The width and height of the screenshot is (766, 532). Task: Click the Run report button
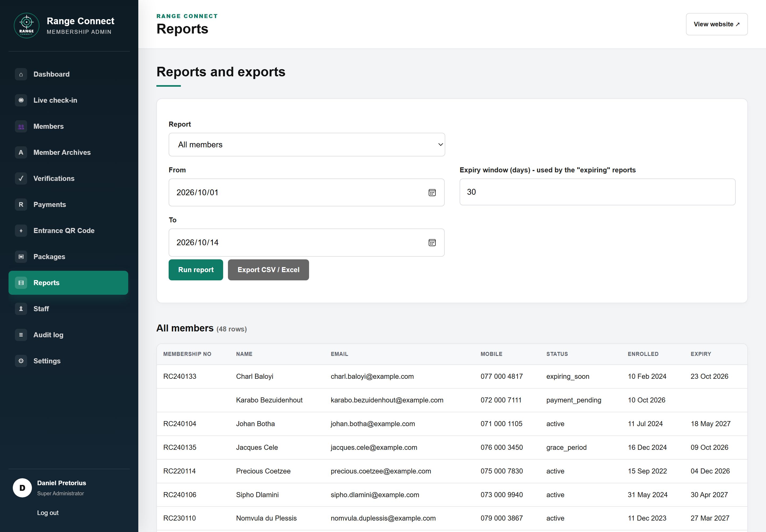pyautogui.click(x=196, y=270)
